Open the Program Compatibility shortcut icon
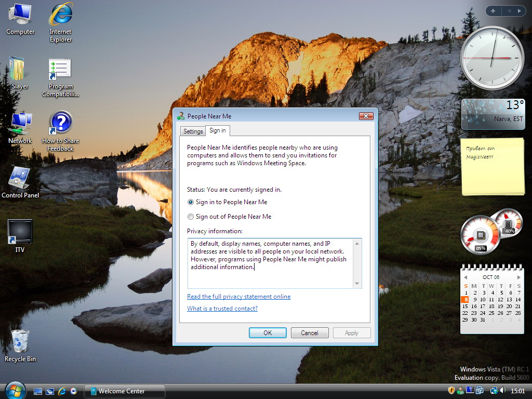Image resolution: width=532 pixels, height=399 pixels. coord(60,70)
